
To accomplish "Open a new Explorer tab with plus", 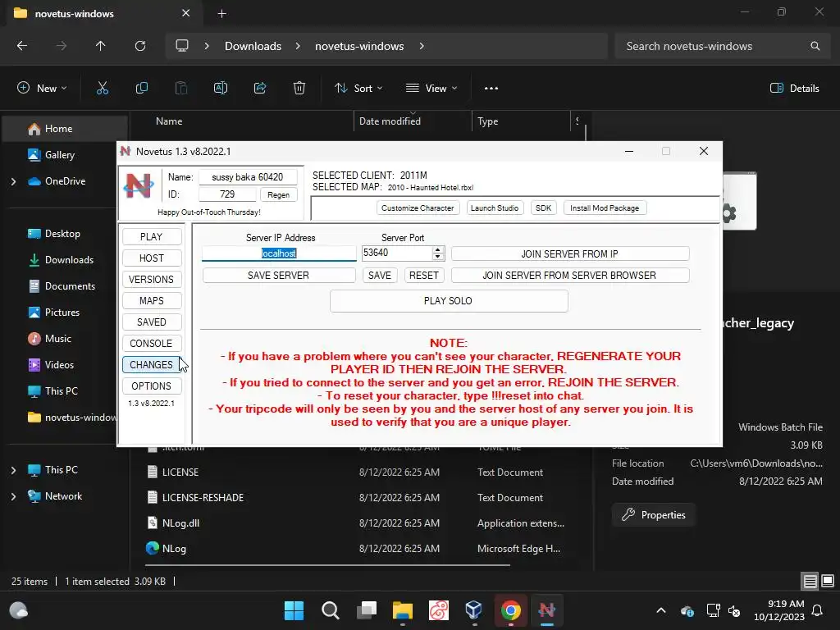I will [221, 13].
